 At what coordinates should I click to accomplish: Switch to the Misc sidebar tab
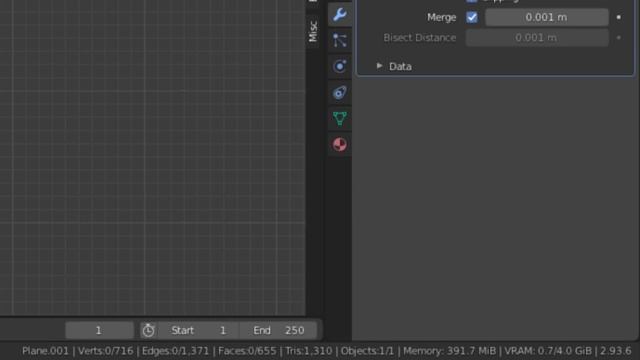[313, 31]
